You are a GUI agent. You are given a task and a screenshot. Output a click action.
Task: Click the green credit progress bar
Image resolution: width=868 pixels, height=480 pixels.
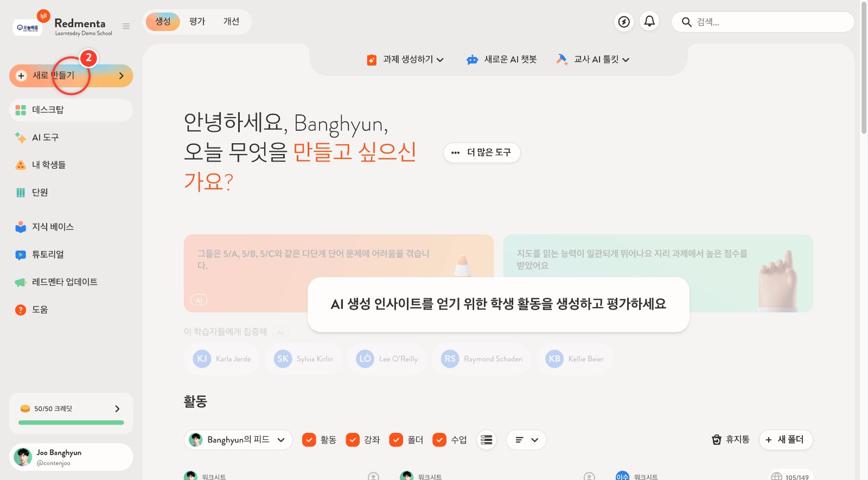pyautogui.click(x=71, y=423)
